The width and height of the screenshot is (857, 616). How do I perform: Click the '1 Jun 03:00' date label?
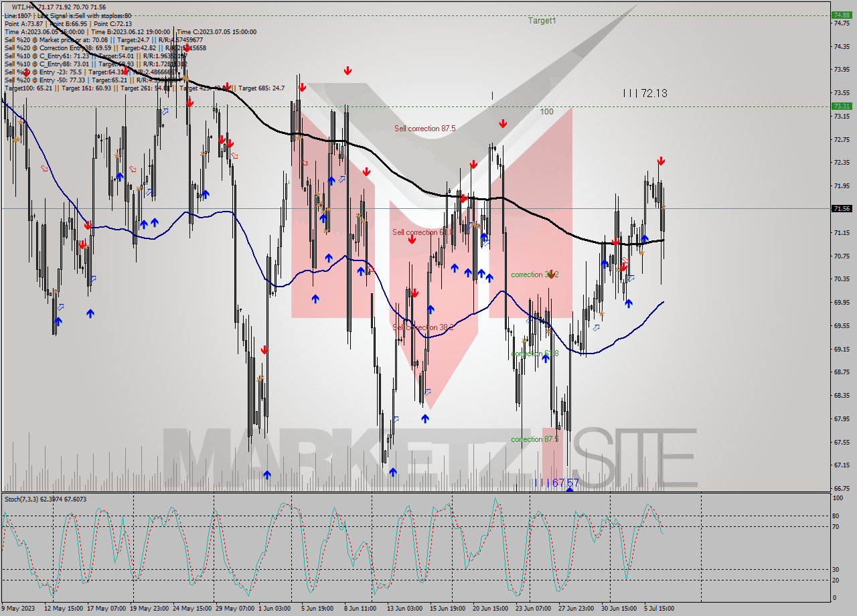274,608
